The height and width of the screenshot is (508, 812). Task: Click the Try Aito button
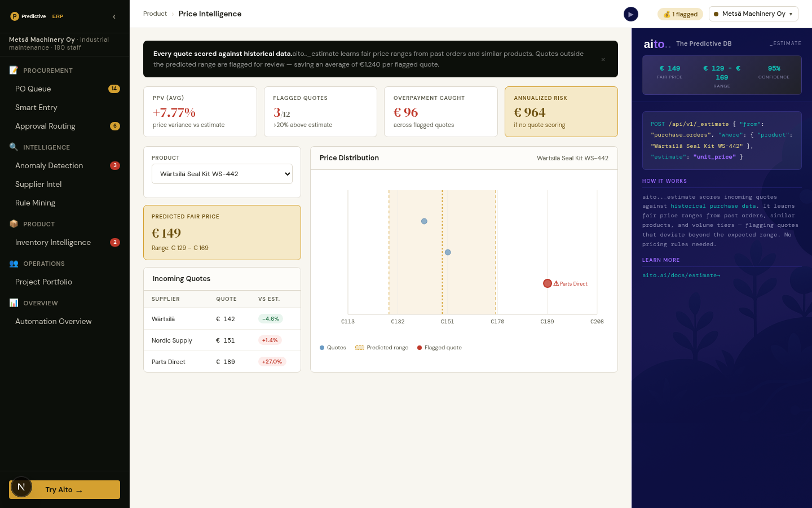pyautogui.click(x=65, y=489)
